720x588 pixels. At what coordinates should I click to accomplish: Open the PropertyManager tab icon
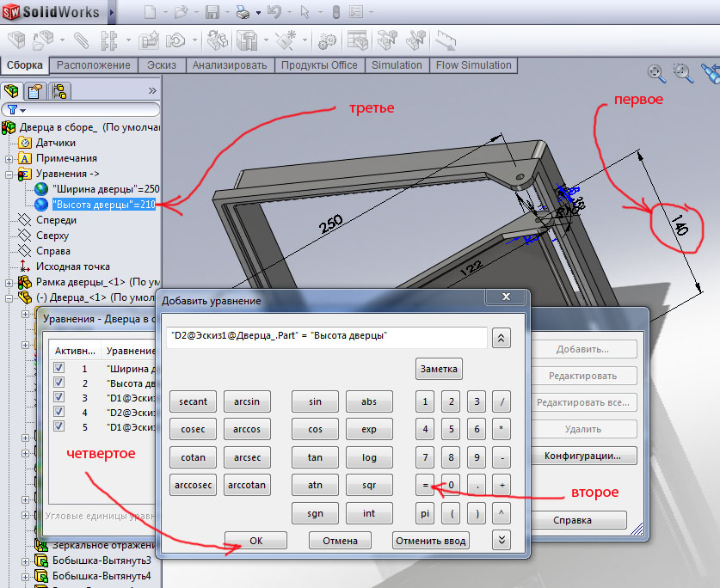click(35, 91)
